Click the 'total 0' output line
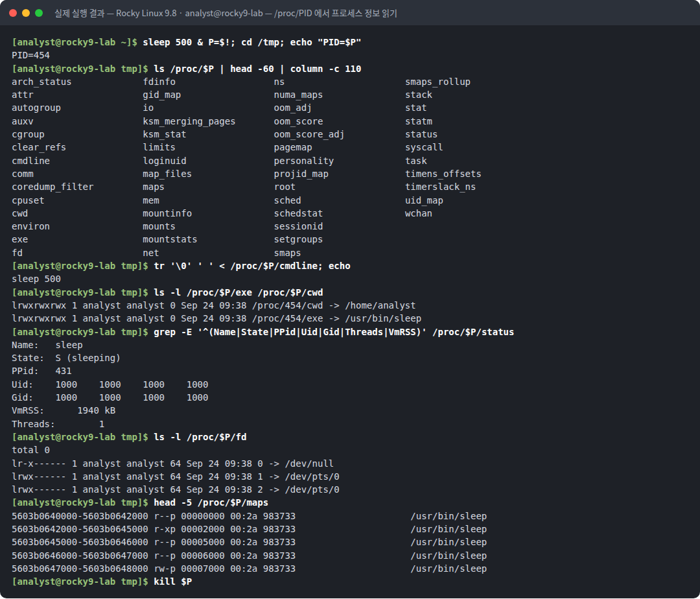This screenshot has height=599, width=700. pos(31,450)
